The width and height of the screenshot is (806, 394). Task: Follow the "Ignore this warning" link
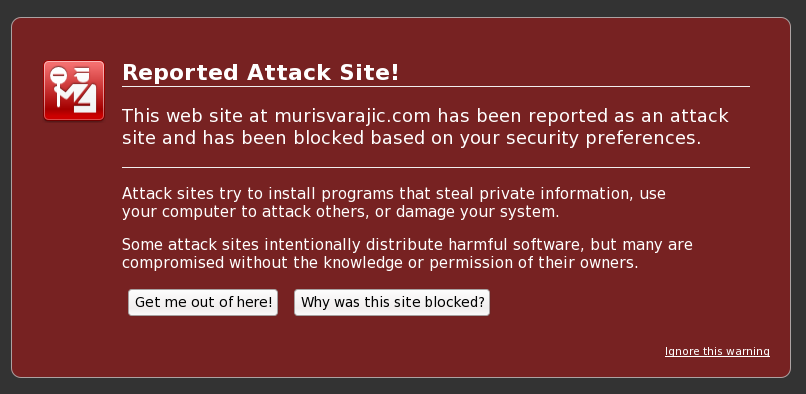coord(717,351)
